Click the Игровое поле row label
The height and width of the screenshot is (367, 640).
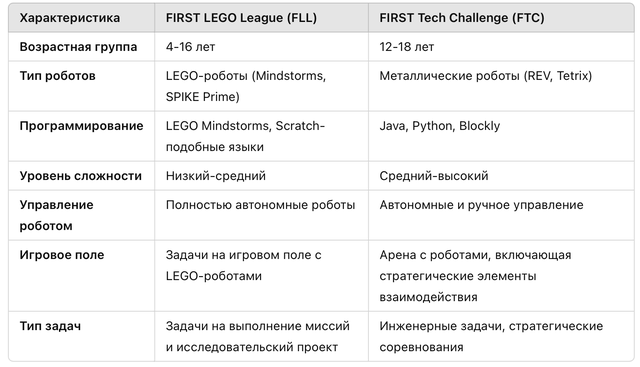[62, 255]
